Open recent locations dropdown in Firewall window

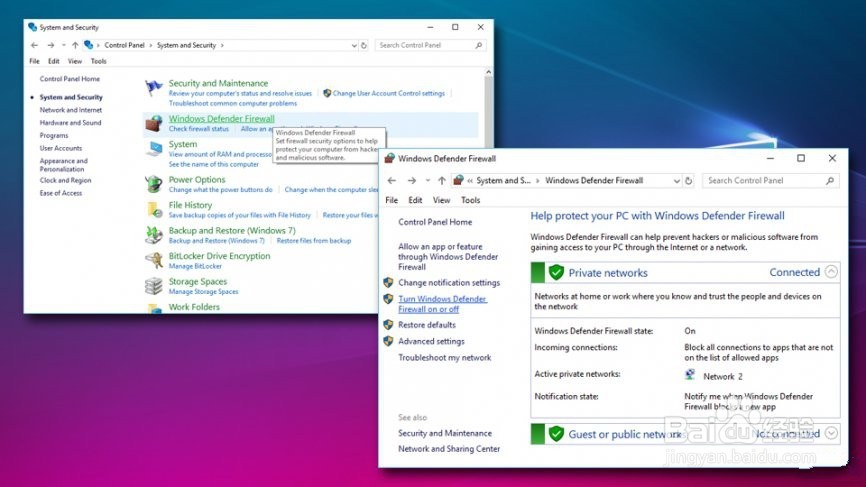pos(427,181)
